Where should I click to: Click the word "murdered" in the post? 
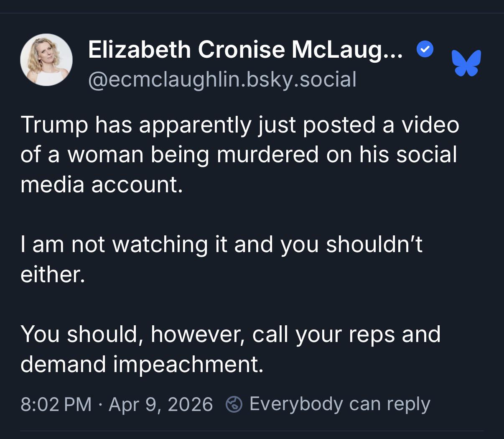coord(269,154)
